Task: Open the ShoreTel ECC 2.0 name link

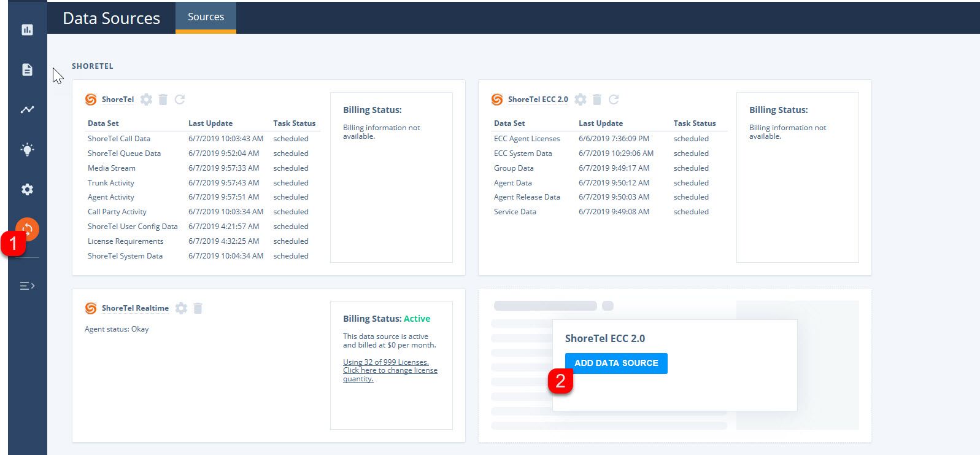Action: tap(538, 99)
